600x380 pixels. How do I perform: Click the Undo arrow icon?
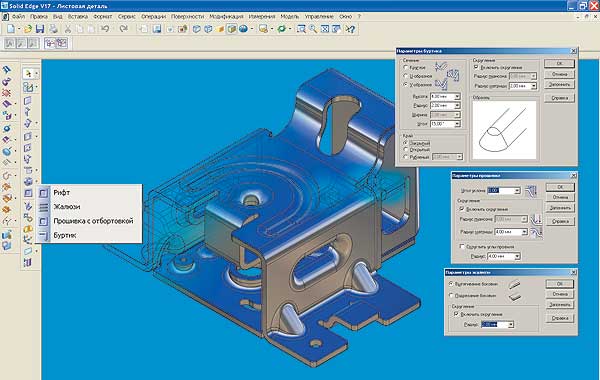tap(105, 29)
